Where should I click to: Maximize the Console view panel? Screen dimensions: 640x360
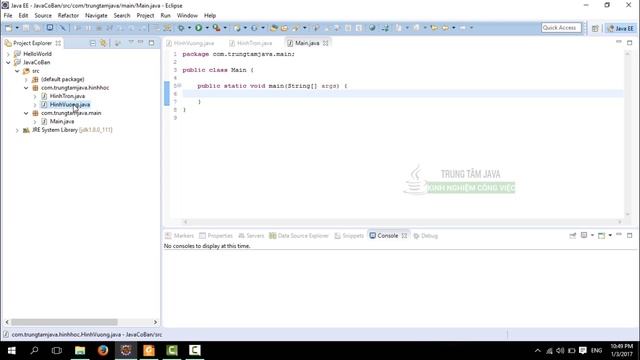tap(629, 236)
